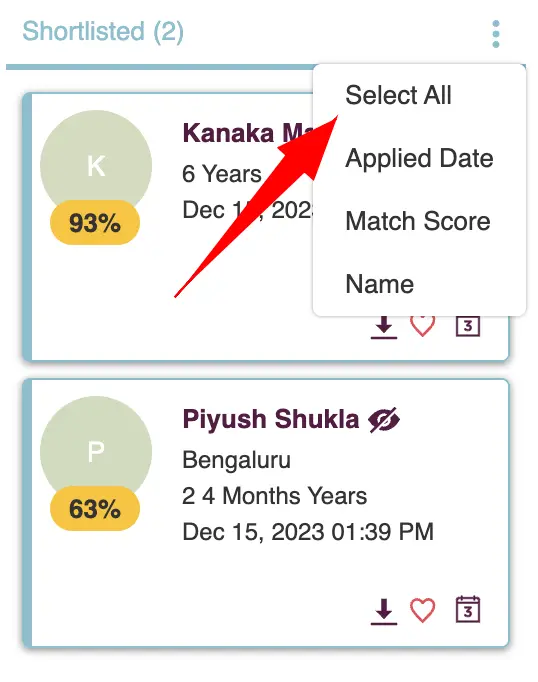Download Kanaka's resume with download icon
538x682 pixels.
click(384, 327)
